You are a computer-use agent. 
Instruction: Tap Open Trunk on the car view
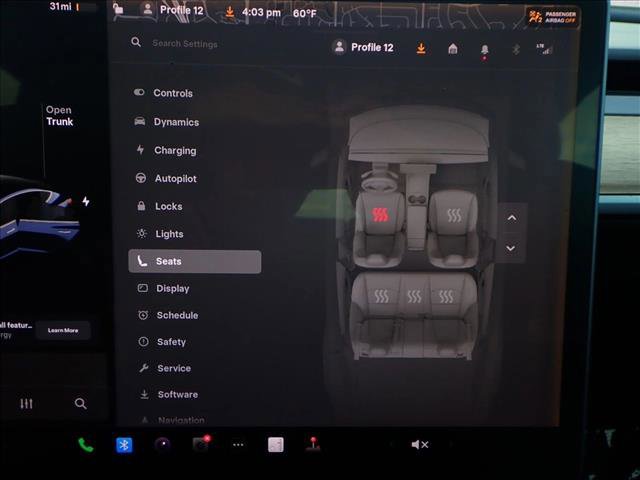click(59, 116)
